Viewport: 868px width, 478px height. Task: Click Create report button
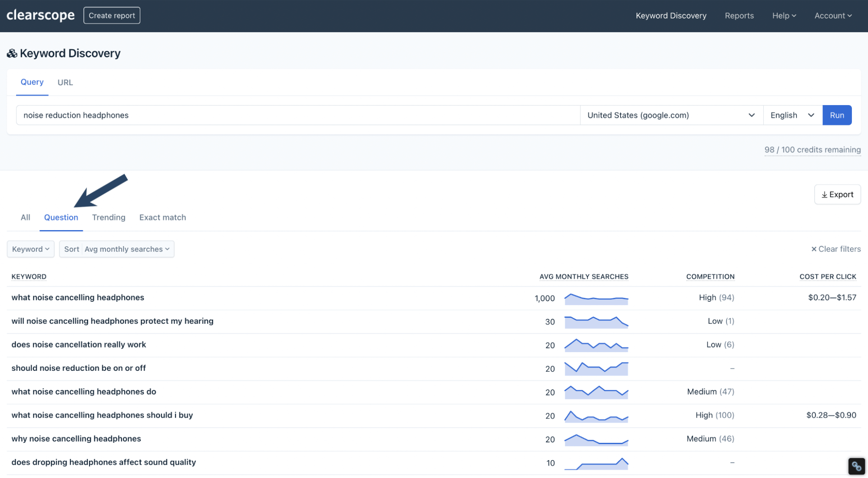pyautogui.click(x=112, y=16)
